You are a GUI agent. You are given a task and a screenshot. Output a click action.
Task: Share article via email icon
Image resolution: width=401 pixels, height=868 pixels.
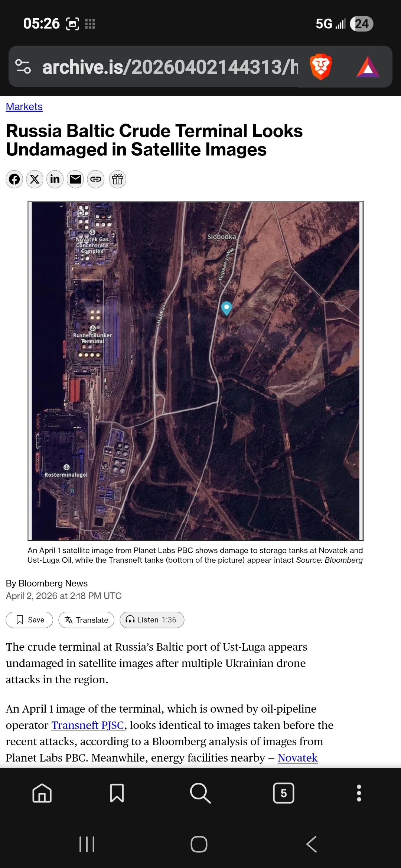click(75, 180)
